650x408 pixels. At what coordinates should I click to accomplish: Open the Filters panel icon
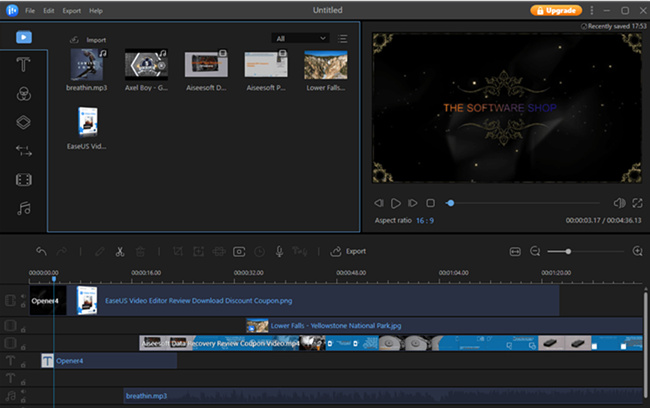[24, 94]
